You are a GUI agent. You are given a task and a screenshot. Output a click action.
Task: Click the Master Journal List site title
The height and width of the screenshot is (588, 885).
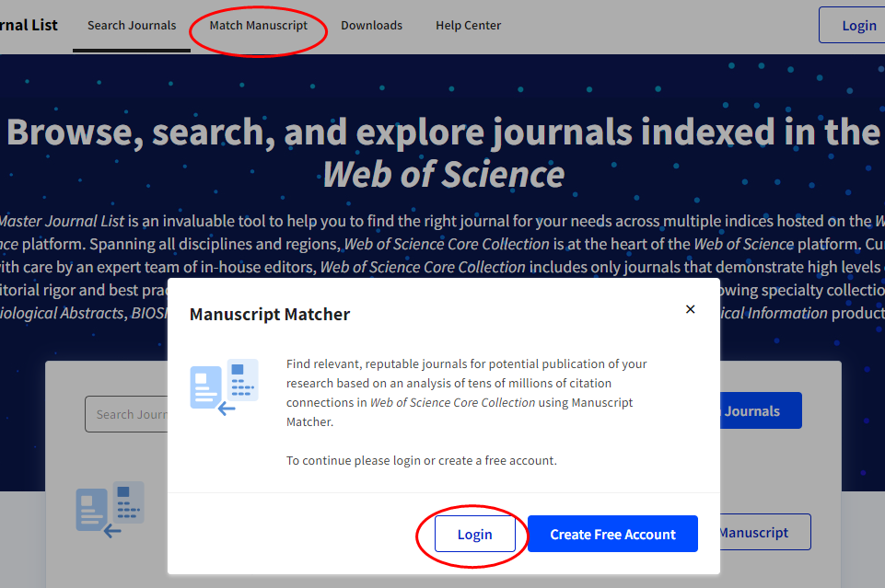pyautogui.click(x=29, y=26)
